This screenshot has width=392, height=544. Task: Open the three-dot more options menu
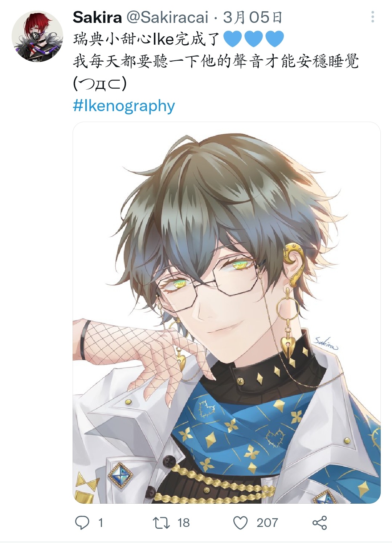[372, 17]
